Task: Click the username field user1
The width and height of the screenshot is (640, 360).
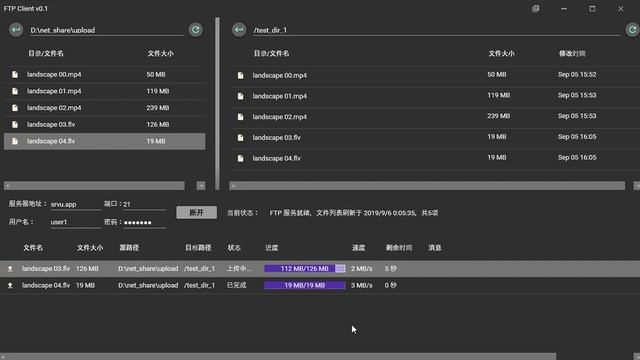Action: click(76, 222)
